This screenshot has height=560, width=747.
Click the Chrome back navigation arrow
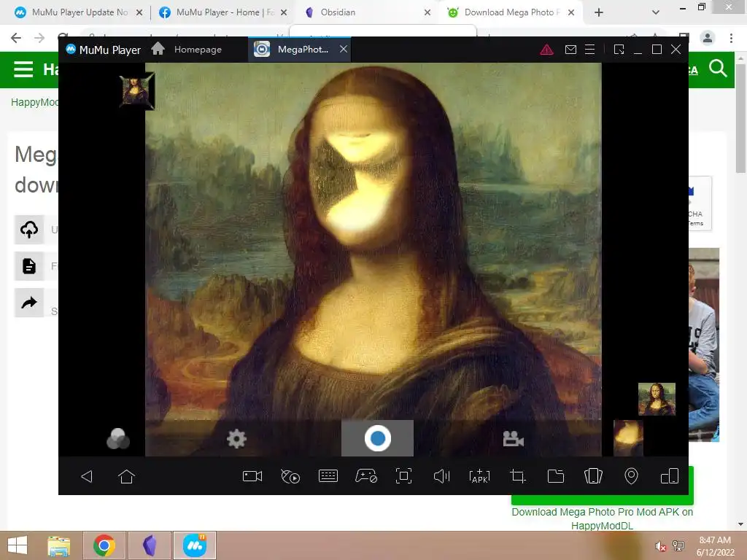[16, 38]
